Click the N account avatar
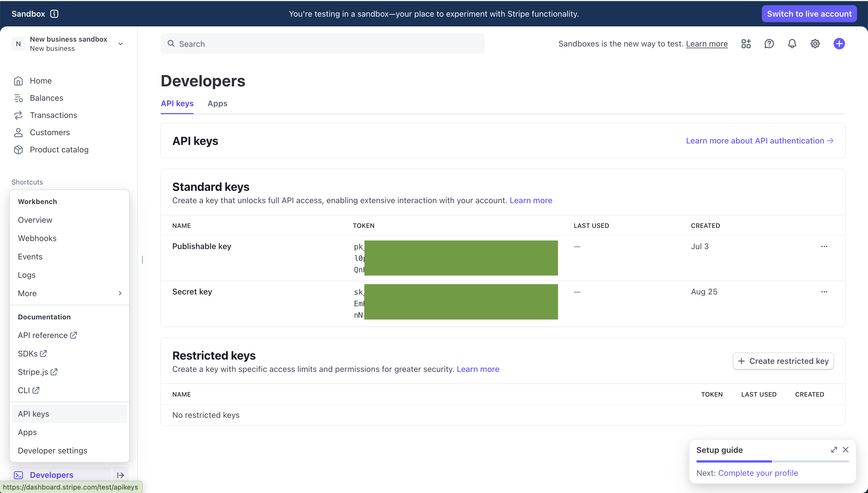 18,44
